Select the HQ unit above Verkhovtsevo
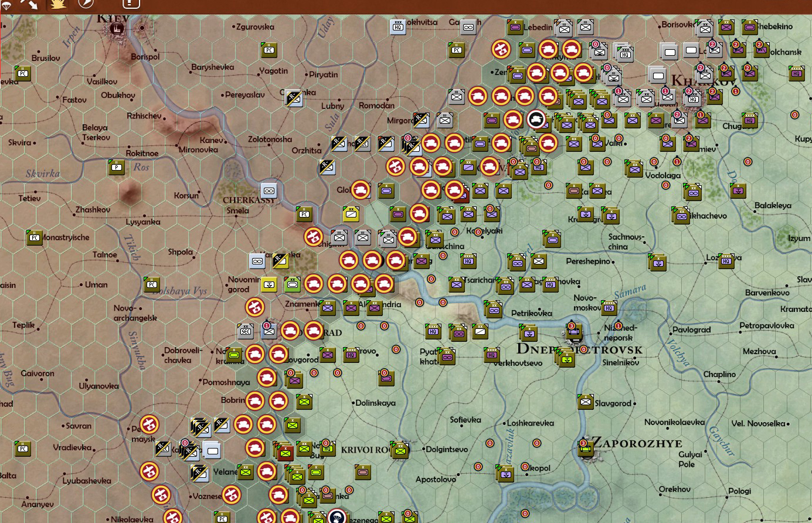 (x=492, y=355)
